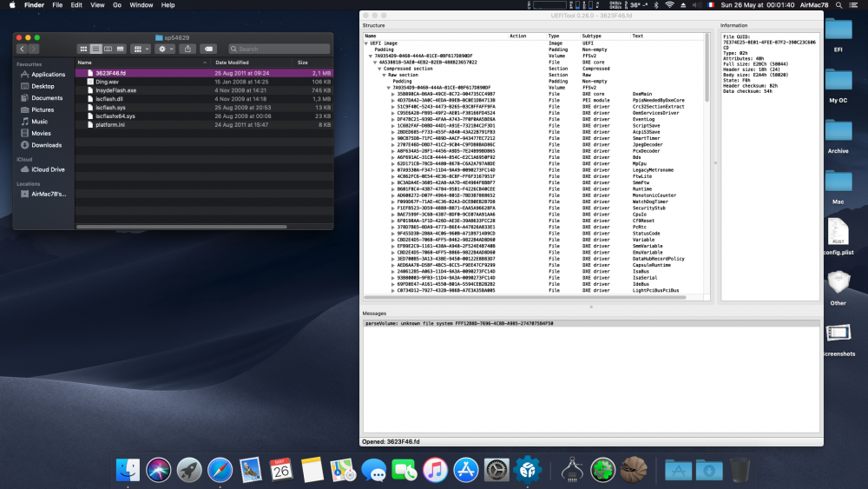Open the View menu
Screen dimensions: 868x489
tap(97, 5)
